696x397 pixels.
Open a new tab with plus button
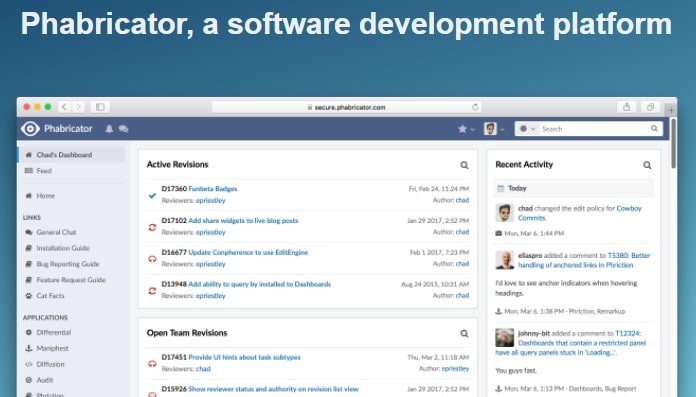pyautogui.click(x=671, y=109)
